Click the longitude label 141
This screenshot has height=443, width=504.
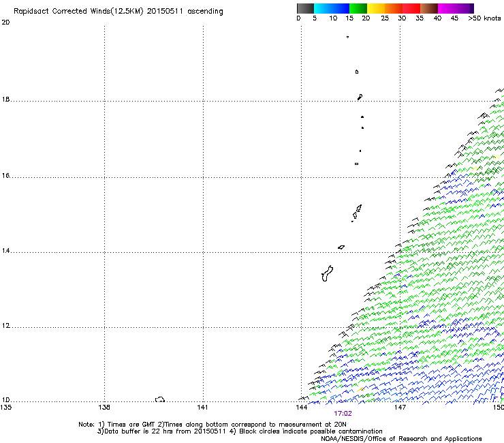(x=202, y=408)
